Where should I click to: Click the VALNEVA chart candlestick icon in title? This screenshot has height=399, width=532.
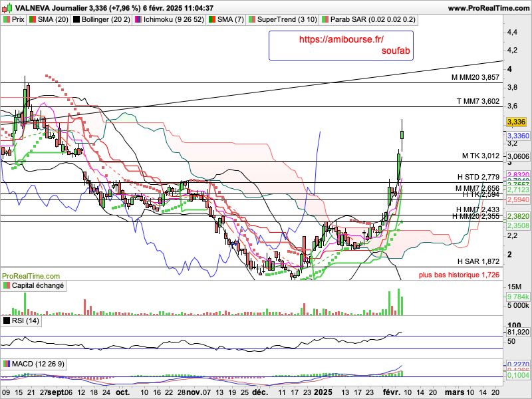pyautogui.click(x=7, y=7)
